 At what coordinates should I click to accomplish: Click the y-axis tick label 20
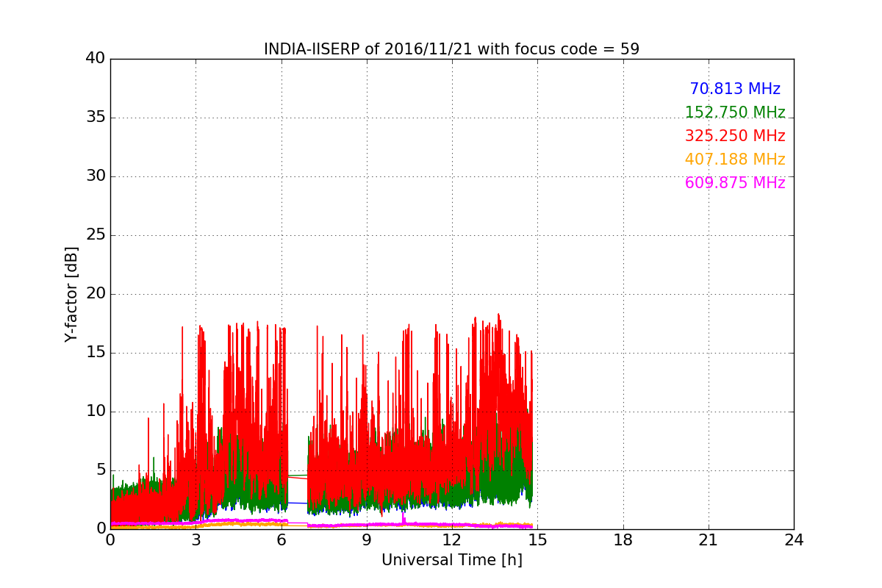96,294
